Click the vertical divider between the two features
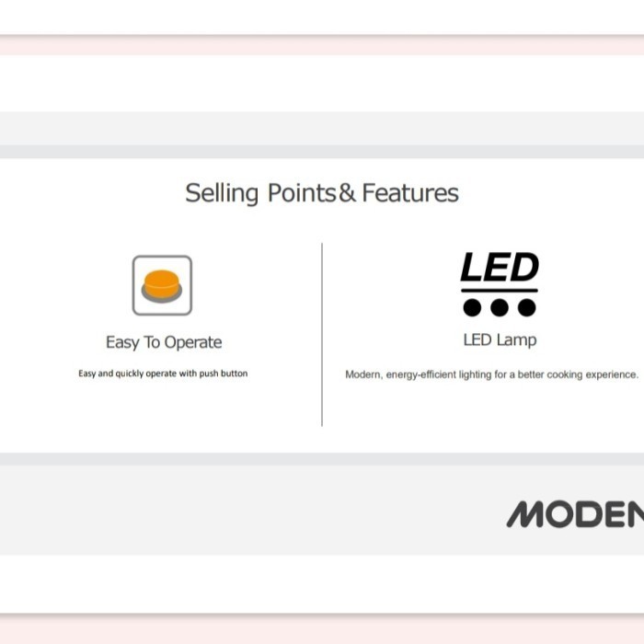The height and width of the screenshot is (644, 644). [322, 334]
